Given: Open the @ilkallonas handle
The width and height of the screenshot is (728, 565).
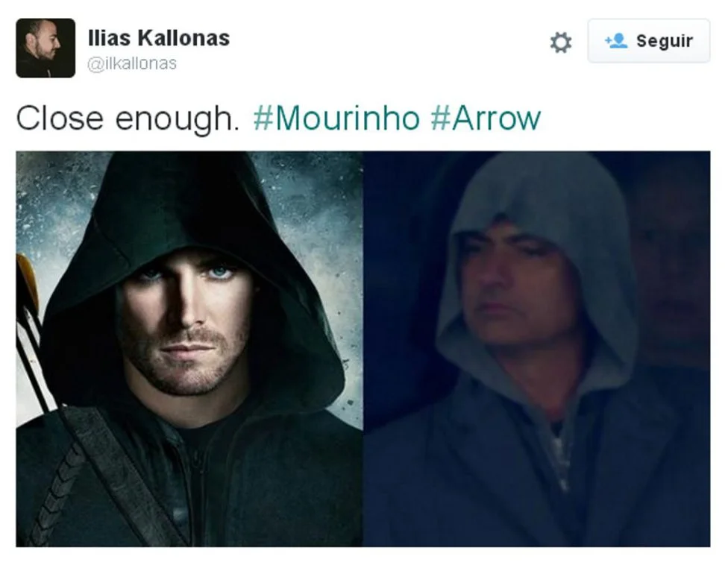Looking at the screenshot, I should [x=132, y=63].
